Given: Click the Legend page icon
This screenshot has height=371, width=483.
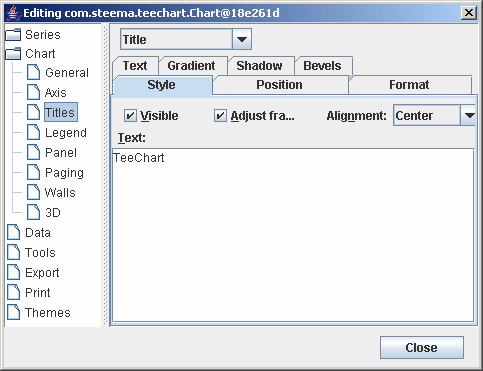Looking at the screenshot, I should [x=33, y=132].
